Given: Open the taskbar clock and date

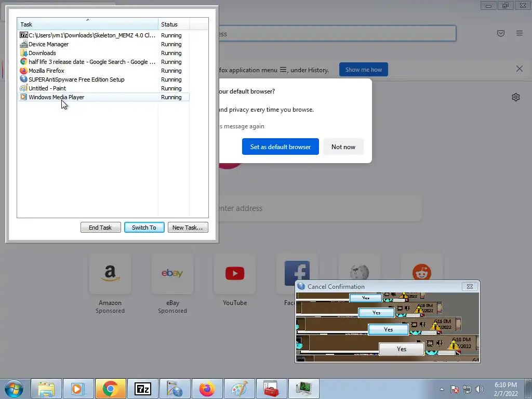Looking at the screenshot, I should (506, 389).
